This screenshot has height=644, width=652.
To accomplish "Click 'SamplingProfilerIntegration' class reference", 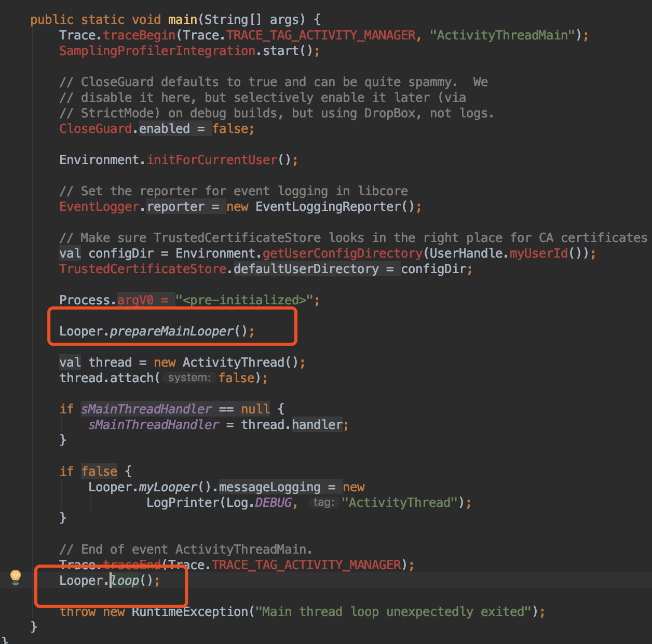I will 157,51.
